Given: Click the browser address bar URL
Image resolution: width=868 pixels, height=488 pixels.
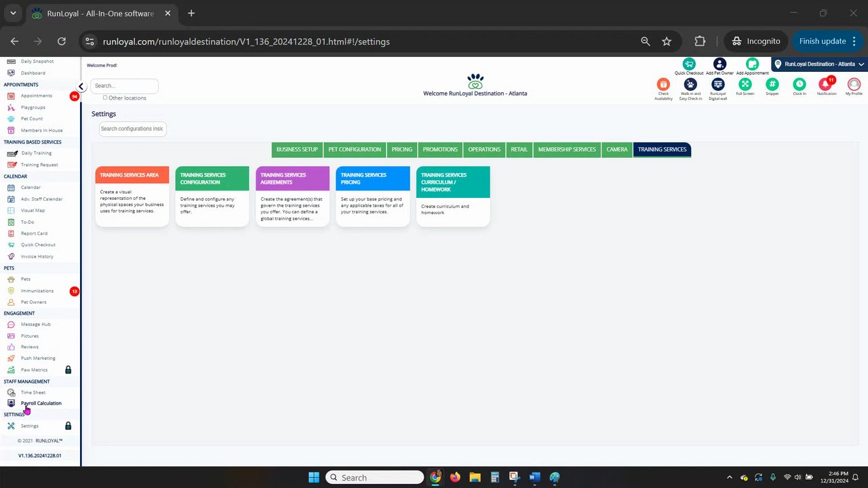Looking at the screenshot, I should (x=246, y=41).
